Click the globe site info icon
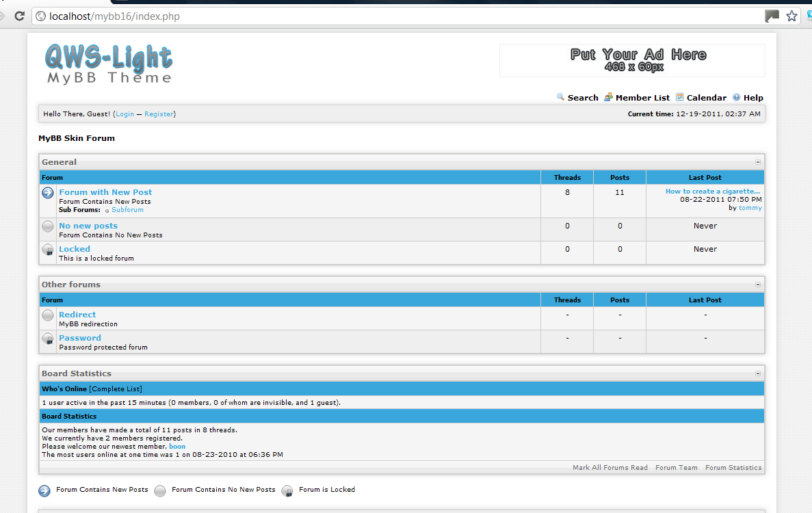This screenshot has width=812, height=513. coord(41,16)
